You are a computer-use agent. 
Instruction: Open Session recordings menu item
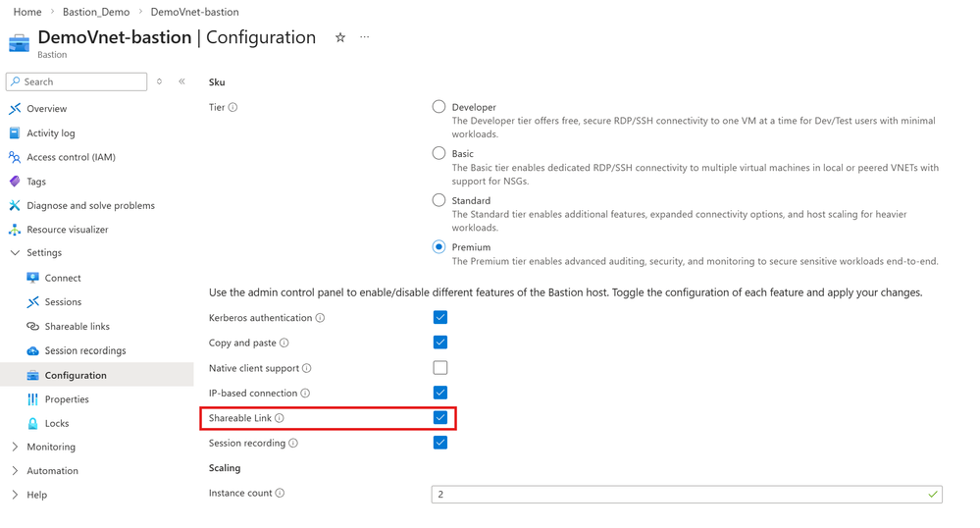[x=84, y=350]
